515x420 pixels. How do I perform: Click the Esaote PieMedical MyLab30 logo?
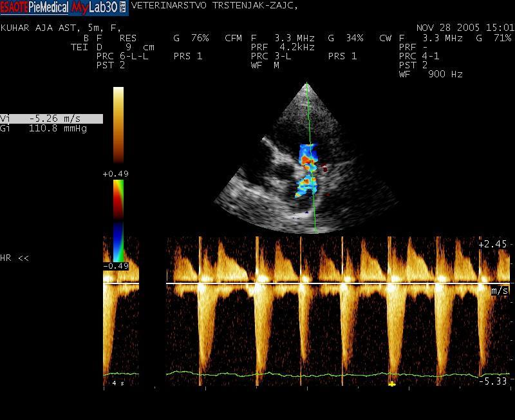(x=64, y=7)
